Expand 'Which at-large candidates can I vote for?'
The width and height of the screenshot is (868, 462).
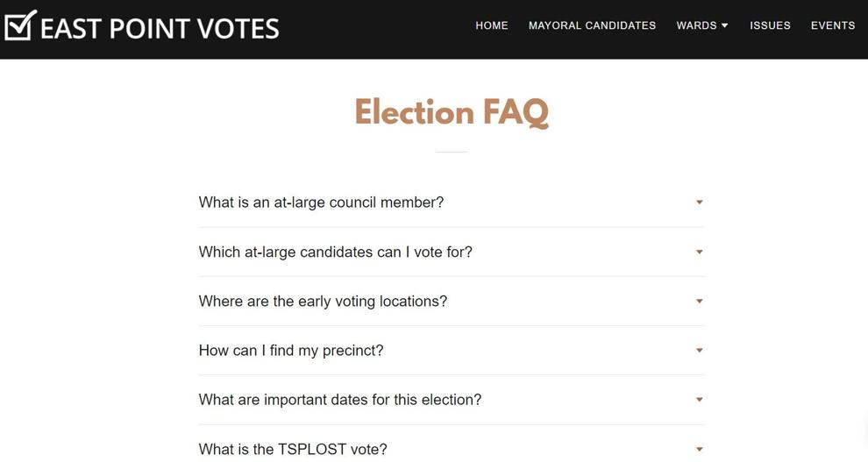[x=452, y=252]
